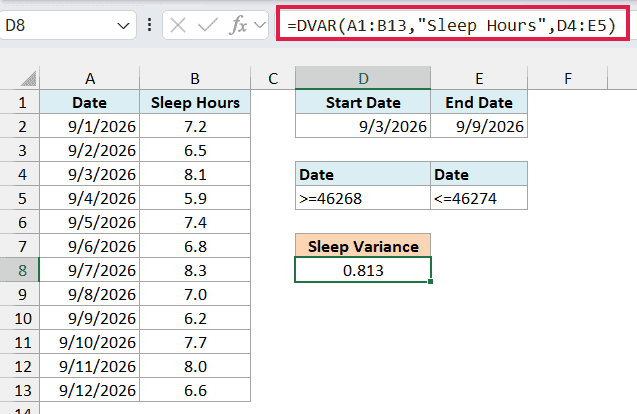Screen dimensions: 637x414
Task: Select the date cell 9/10/2026
Action: coord(90,342)
